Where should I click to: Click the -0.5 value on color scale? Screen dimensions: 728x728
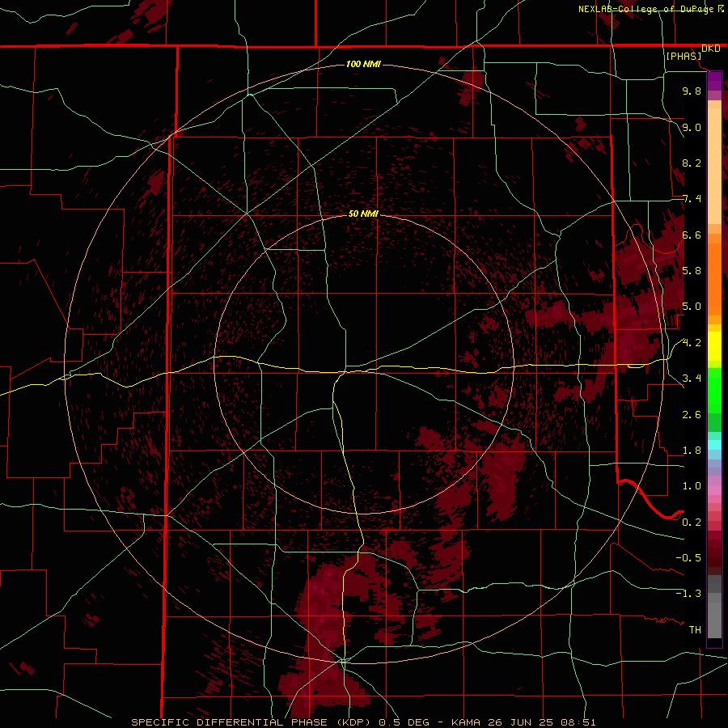pyautogui.click(x=688, y=558)
